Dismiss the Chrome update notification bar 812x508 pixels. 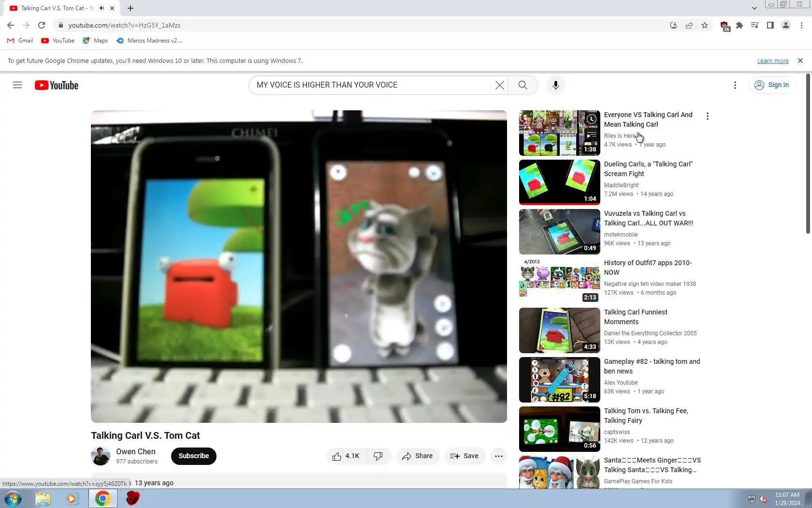(800, 60)
